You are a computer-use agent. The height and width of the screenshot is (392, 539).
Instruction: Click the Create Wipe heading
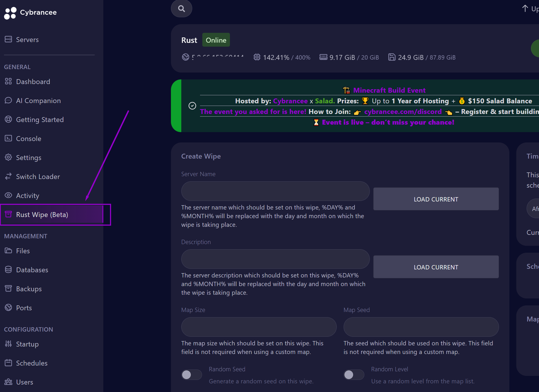point(201,156)
